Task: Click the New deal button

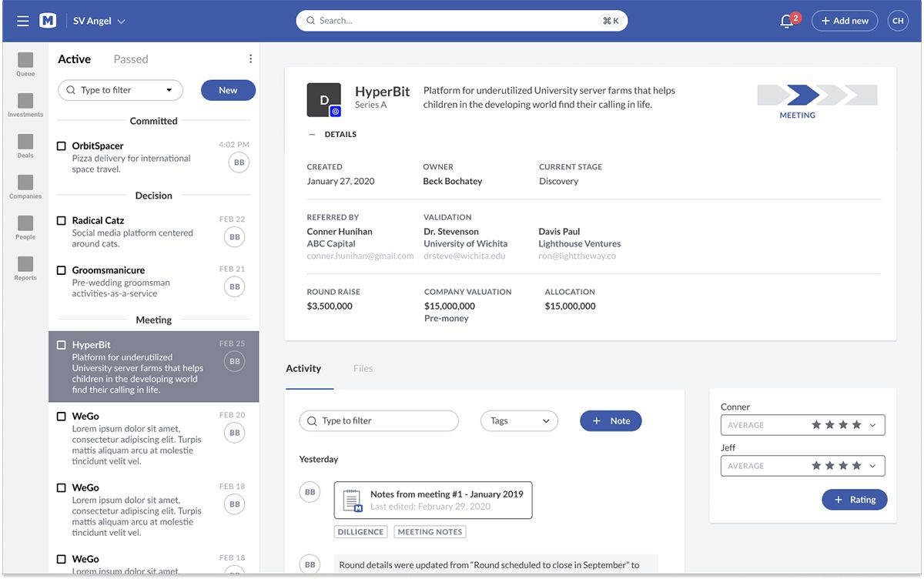Action: coord(228,90)
